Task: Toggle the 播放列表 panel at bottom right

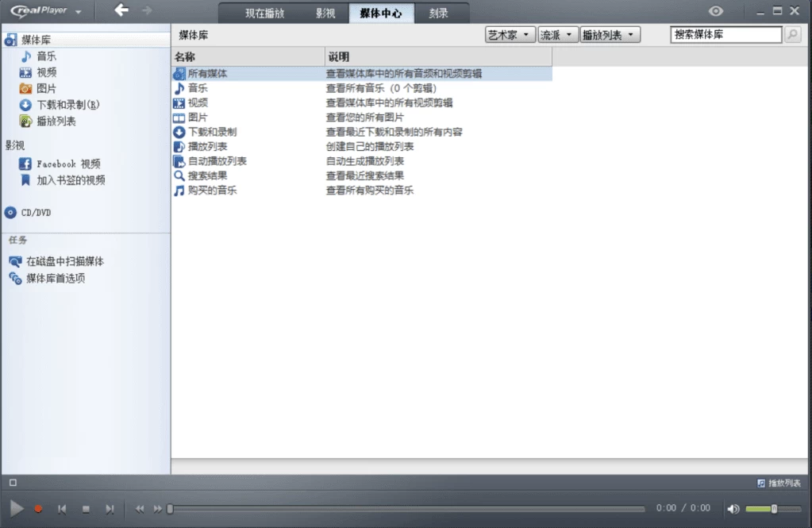Action: coord(779,483)
